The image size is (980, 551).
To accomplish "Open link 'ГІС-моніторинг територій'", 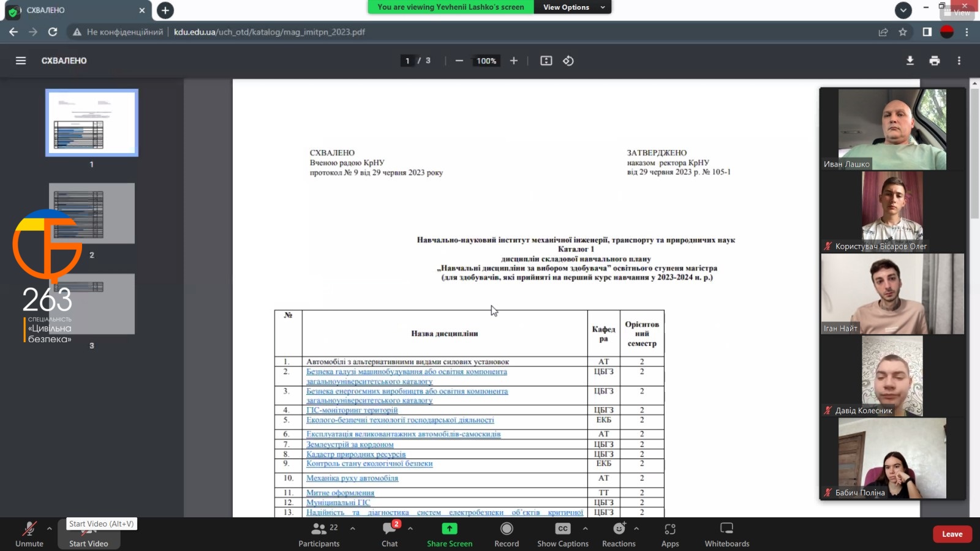I will [x=352, y=410].
